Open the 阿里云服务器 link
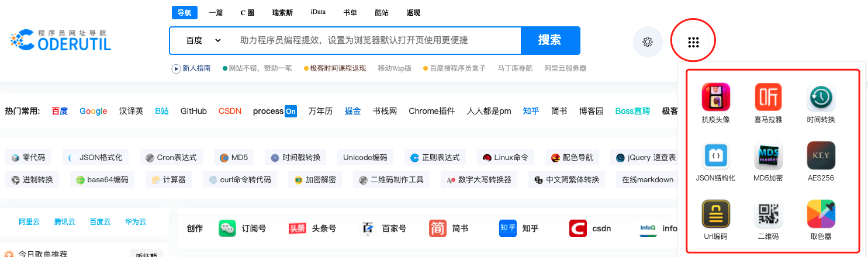This screenshot has width=868, height=257. (x=565, y=68)
